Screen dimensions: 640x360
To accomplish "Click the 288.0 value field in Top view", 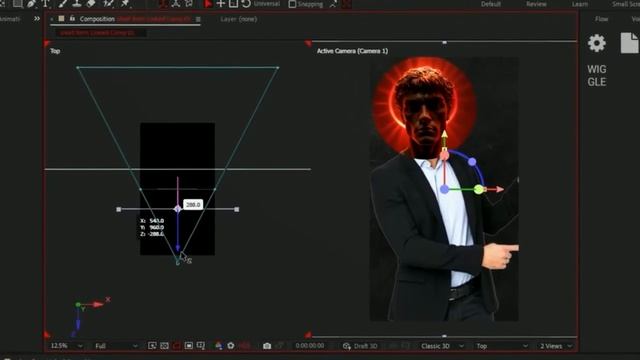I will coord(193,204).
